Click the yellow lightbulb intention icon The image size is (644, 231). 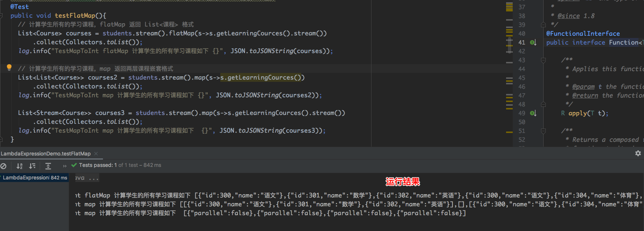click(x=9, y=67)
